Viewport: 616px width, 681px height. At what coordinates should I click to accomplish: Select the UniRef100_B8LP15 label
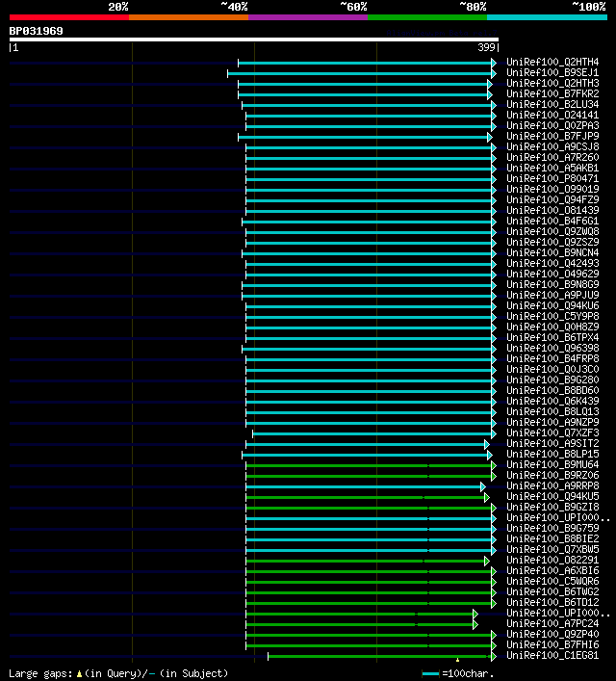pos(552,454)
